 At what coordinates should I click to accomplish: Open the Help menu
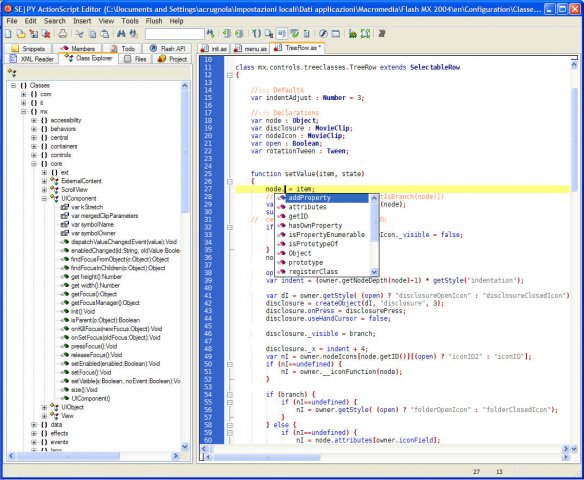click(177, 21)
